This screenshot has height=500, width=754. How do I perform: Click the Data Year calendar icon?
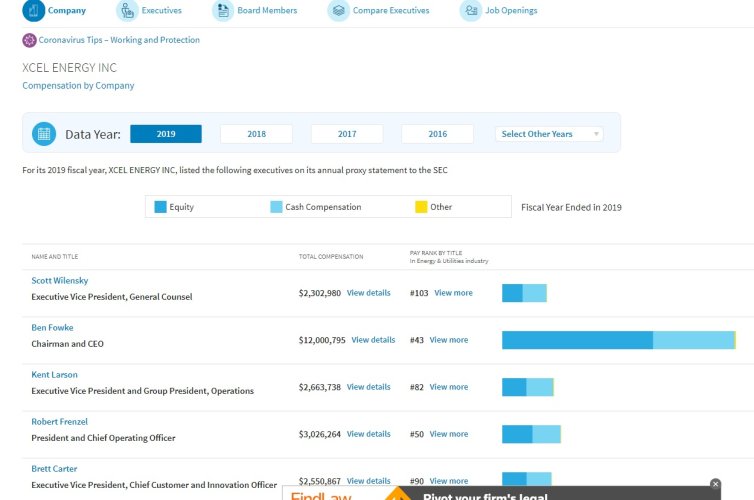pos(44,134)
